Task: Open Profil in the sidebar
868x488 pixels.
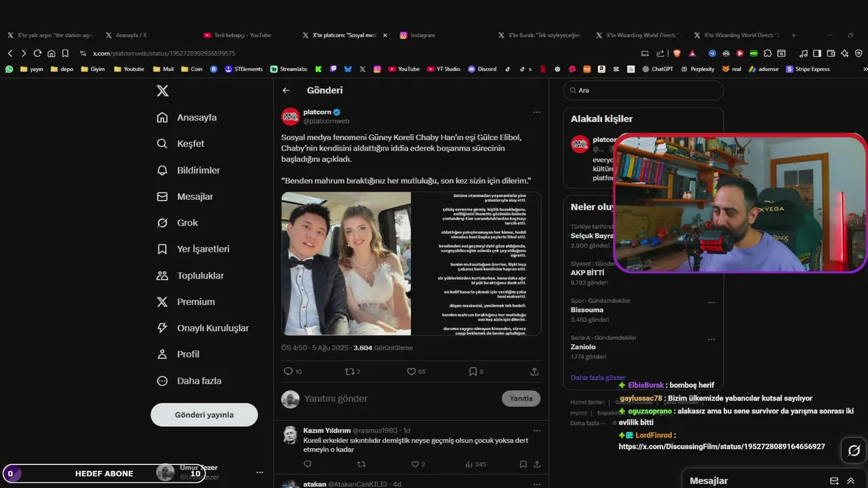Action: coord(178,354)
